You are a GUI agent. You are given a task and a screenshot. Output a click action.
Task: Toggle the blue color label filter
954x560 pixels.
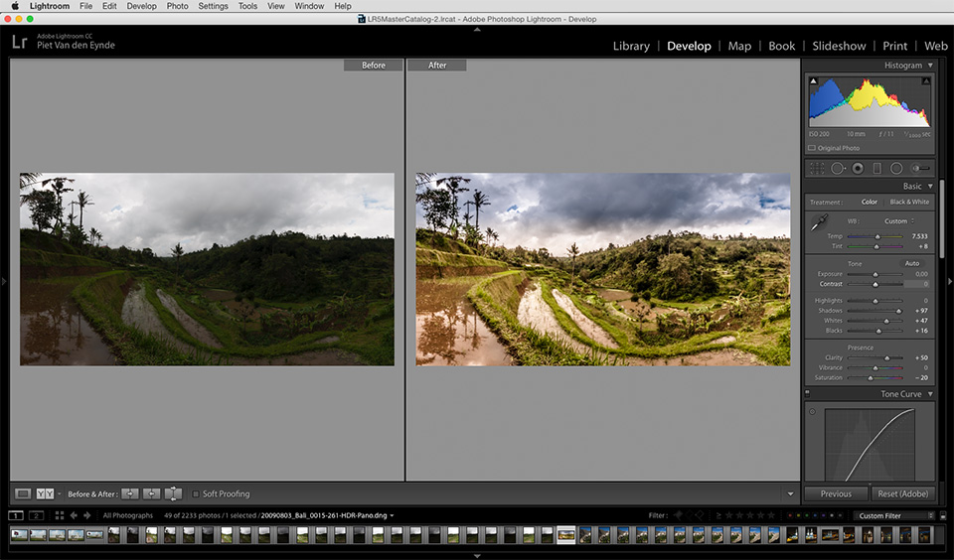click(815, 515)
